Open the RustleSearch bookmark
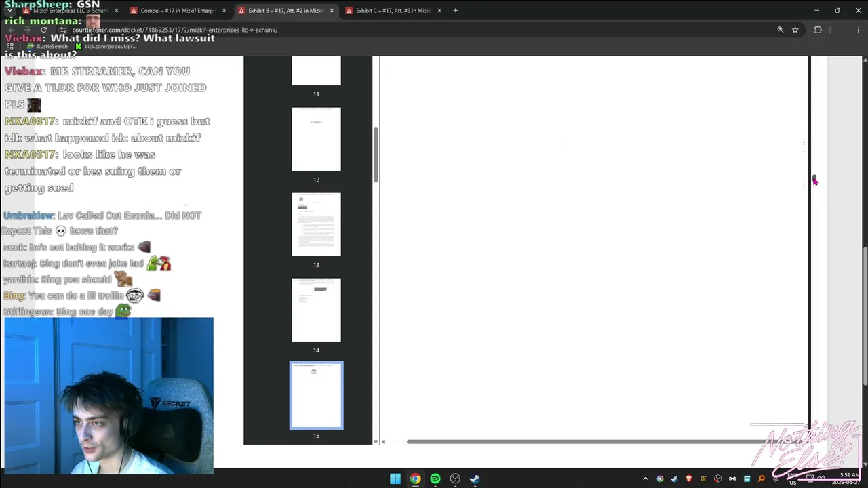The width and height of the screenshot is (868, 488). coord(47,47)
